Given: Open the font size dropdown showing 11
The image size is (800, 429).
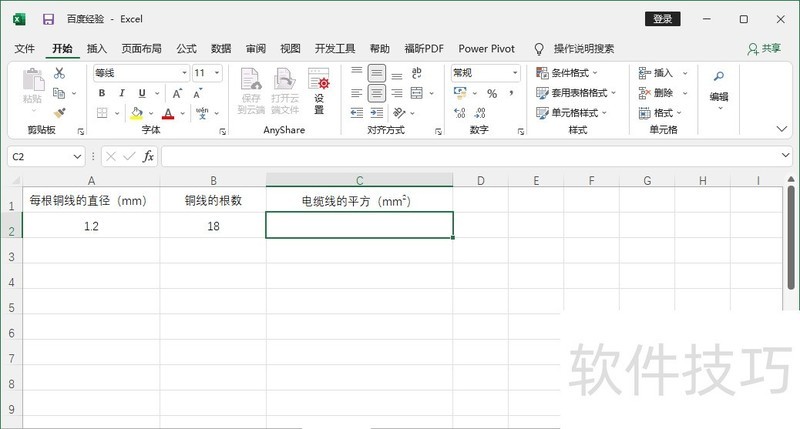Looking at the screenshot, I should tap(217, 73).
